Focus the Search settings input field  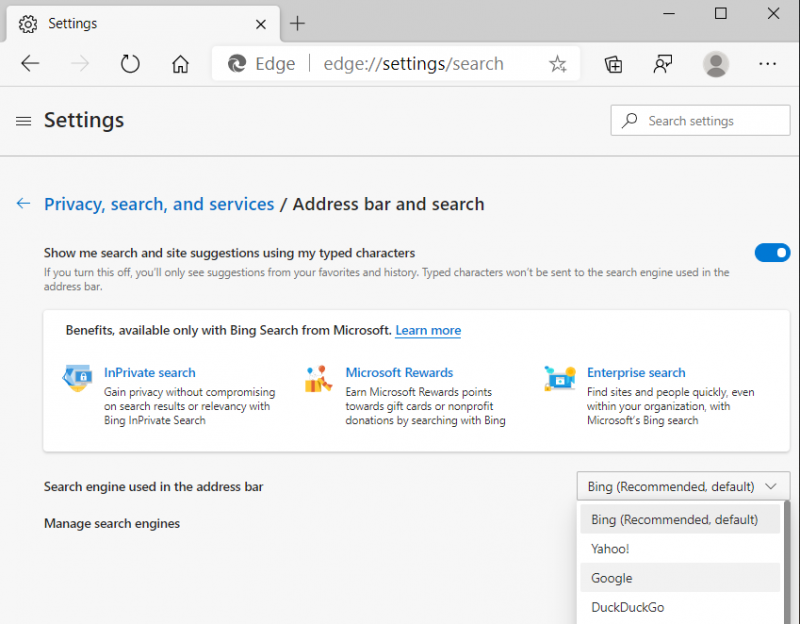click(x=700, y=120)
